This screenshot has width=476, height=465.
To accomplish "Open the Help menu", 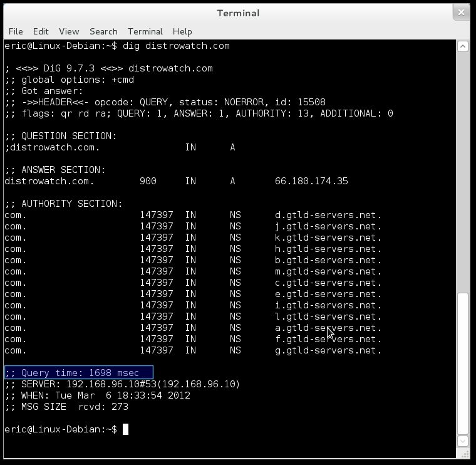I will tap(182, 31).
